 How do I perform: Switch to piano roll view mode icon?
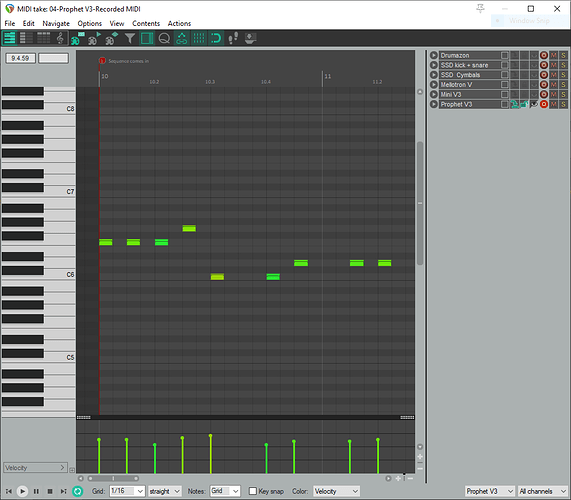click(x=9, y=38)
